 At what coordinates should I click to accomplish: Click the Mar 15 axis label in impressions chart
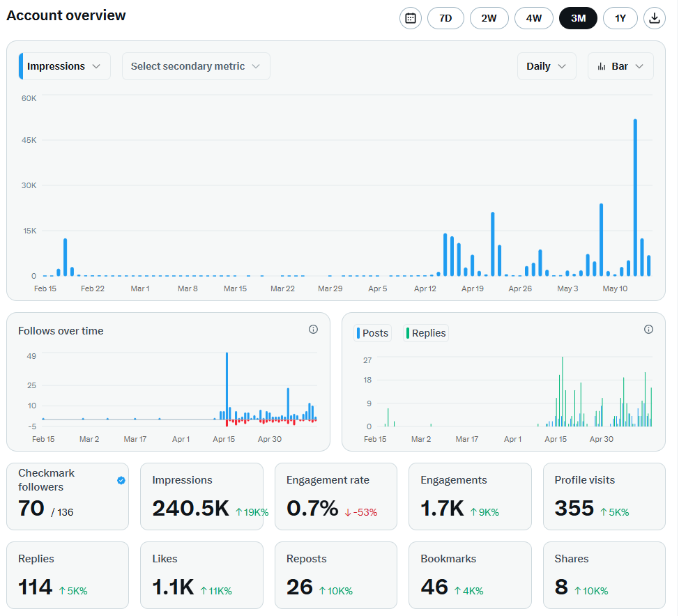click(x=235, y=288)
